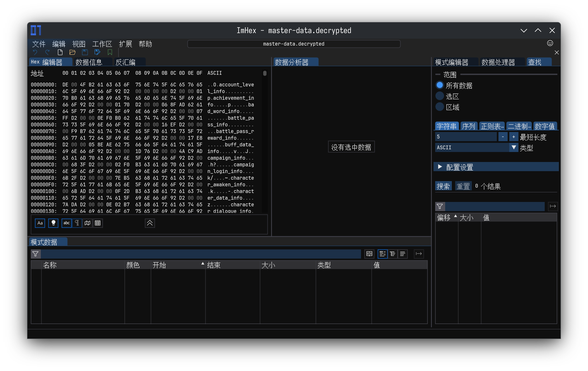This screenshot has height=371, width=588.
Task: Open the 扩展 menu
Action: [126, 44]
